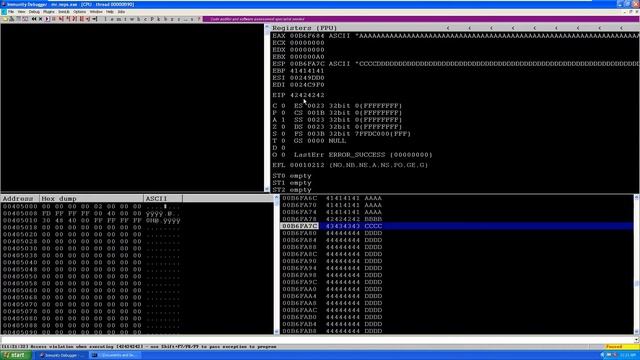Click the Restart program (rewind) toolbar icon
Screen dimensions: 640x360
[x=34, y=19]
